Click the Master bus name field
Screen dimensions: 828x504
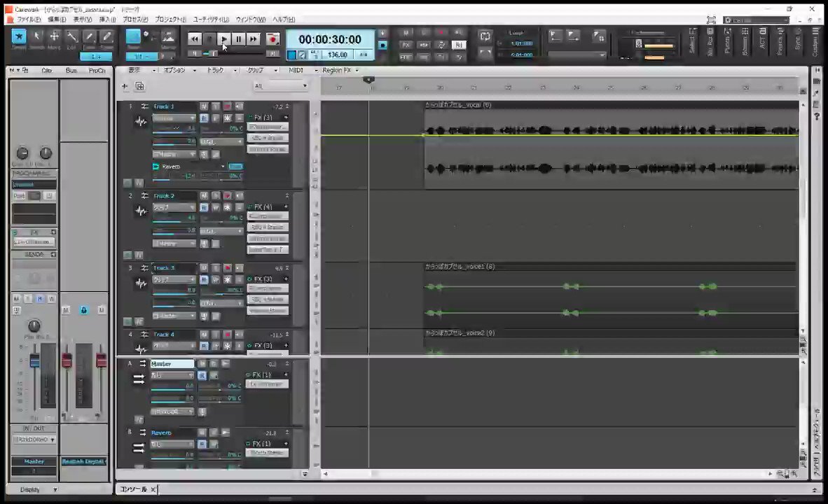coord(172,363)
